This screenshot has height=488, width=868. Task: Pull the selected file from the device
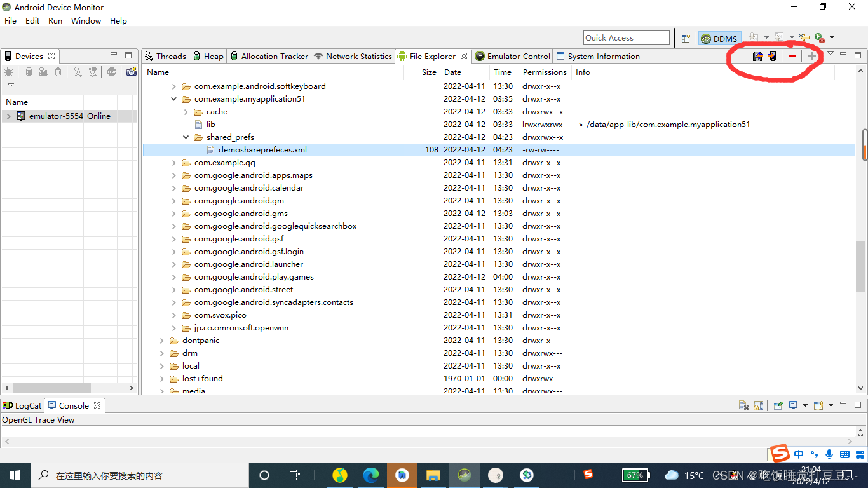tap(758, 56)
